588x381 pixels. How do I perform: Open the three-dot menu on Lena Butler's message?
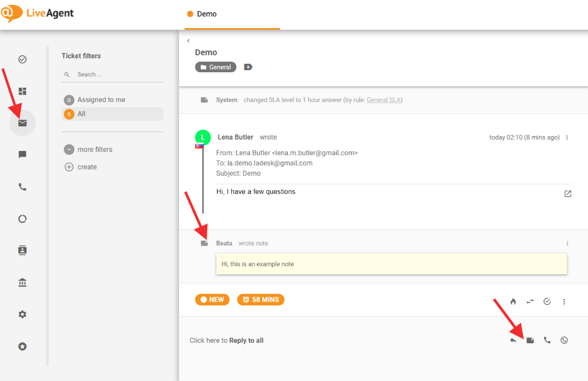pyautogui.click(x=567, y=138)
